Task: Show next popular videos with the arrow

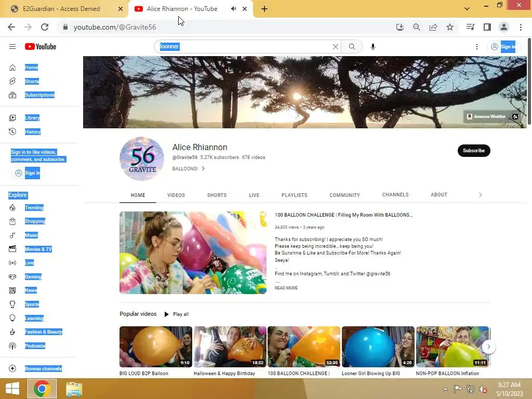Action: pyautogui.click(x=488, y=347)
